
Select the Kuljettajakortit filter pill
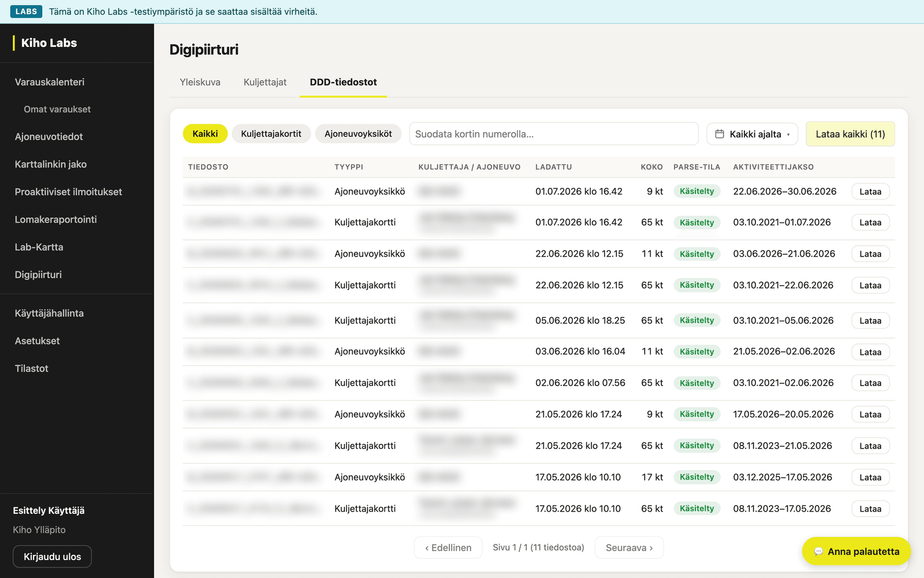pyautogui.click(x=271, y=134)
